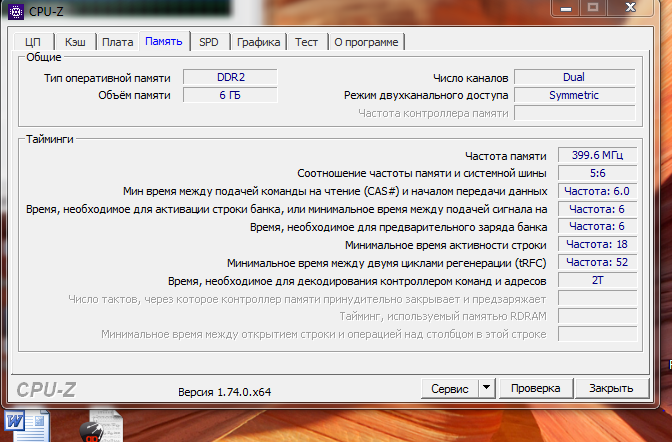This screenshot has height=442, width=672.
Task: Click the empty memory controller frequency field
Action: coord(574,113)
